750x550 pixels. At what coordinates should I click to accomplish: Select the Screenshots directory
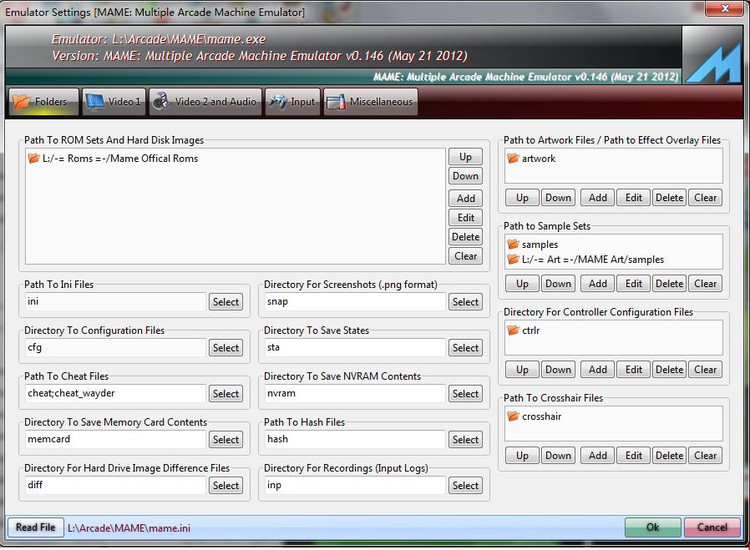click(465, 302)
